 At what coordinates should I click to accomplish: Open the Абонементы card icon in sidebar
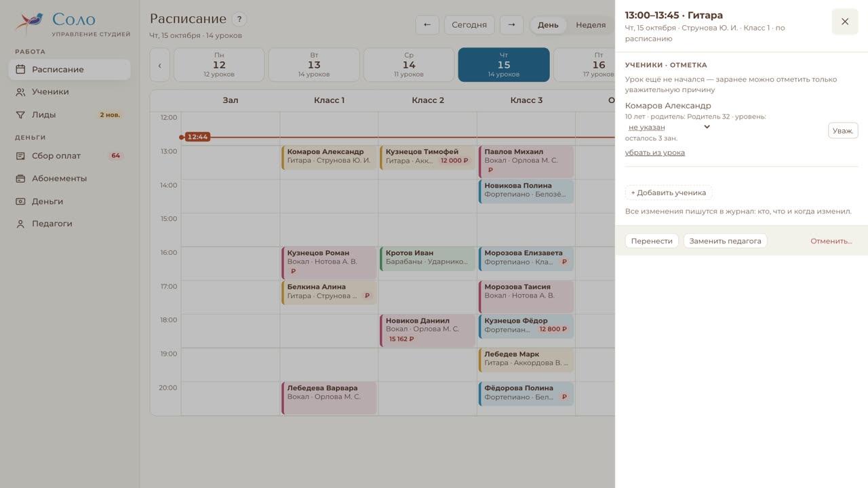click(x=20, y=179)
